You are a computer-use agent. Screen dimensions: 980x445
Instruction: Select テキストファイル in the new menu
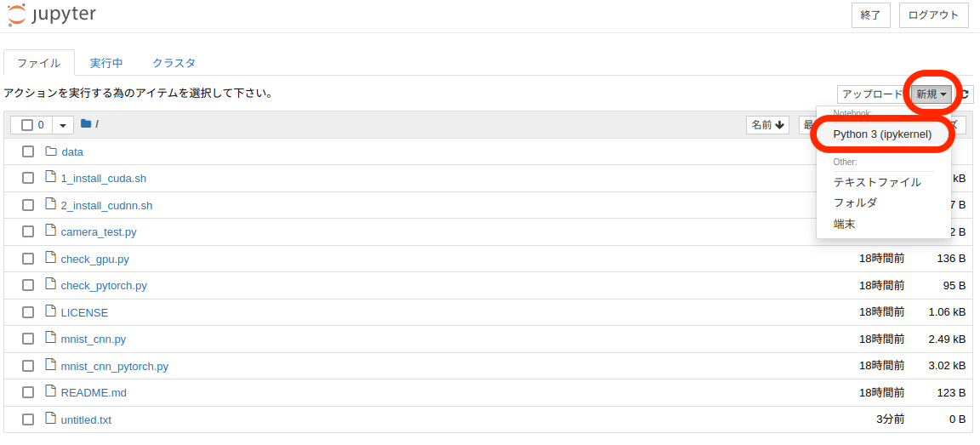tap(877, 182)
